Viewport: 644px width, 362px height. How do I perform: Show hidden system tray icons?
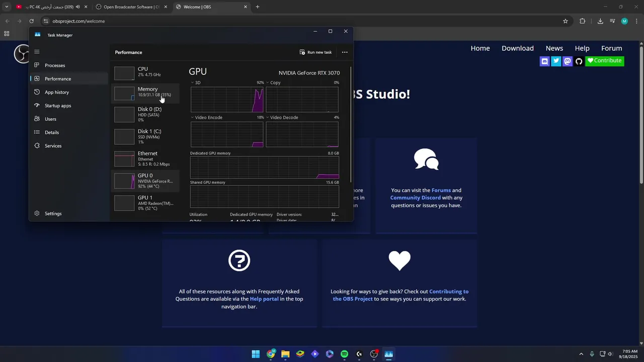[581, 354]
